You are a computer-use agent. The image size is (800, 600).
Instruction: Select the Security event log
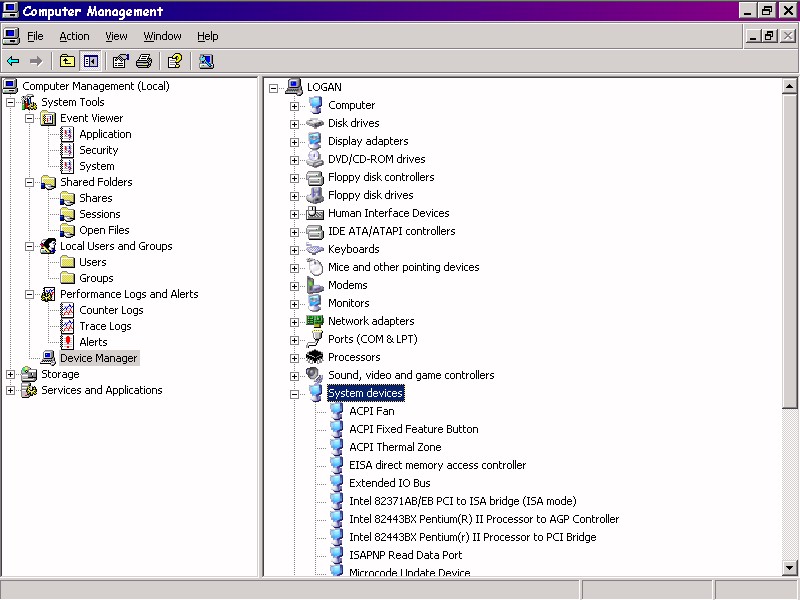point(98,150)
